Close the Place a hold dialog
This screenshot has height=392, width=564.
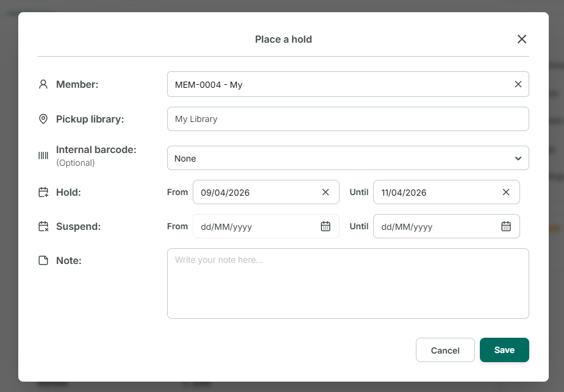pos(521,39)
